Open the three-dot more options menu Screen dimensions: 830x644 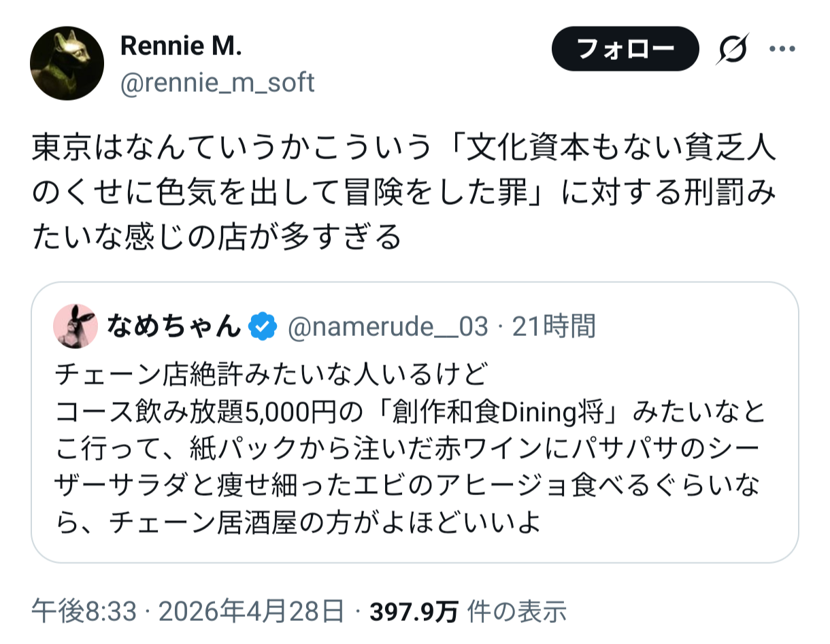click(782, 49)
